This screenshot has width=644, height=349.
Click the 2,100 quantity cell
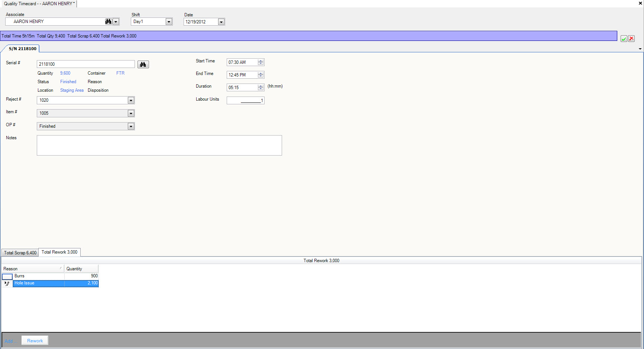(81, 283)
